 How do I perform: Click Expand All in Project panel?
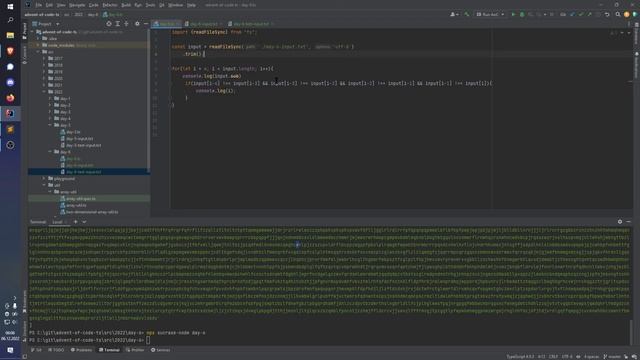pyautogui.click(x=118, y=24)
